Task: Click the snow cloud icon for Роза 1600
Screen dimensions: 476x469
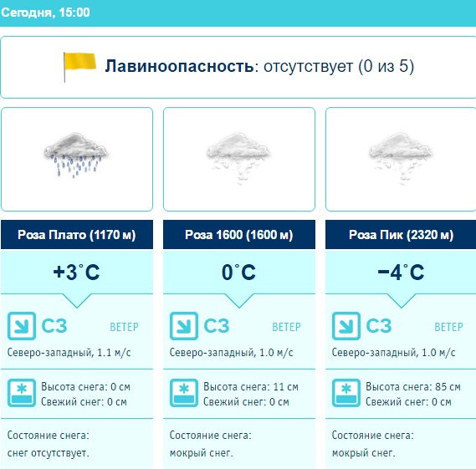Action: pyautogui.click(x=238, y=158)
